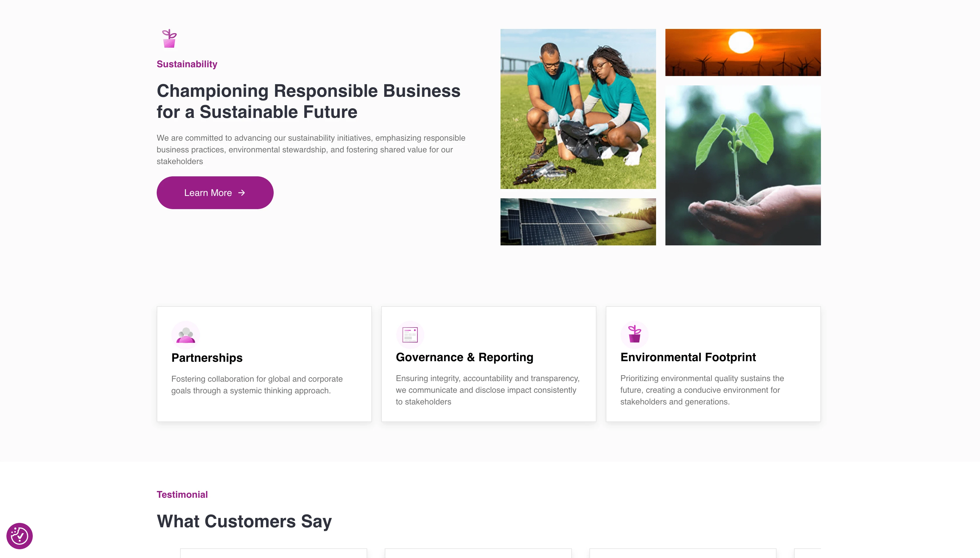Open the sunset wind turbines photo
980x558 pixels.
743,53
